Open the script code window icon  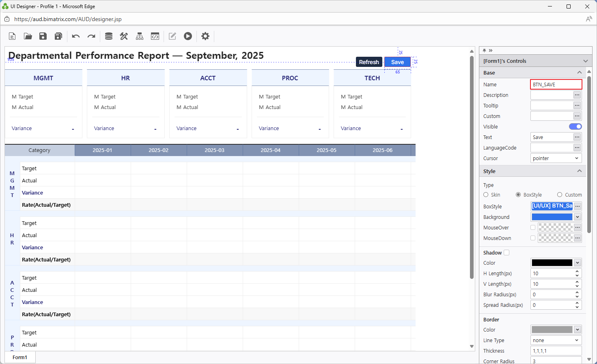point(155,36)
